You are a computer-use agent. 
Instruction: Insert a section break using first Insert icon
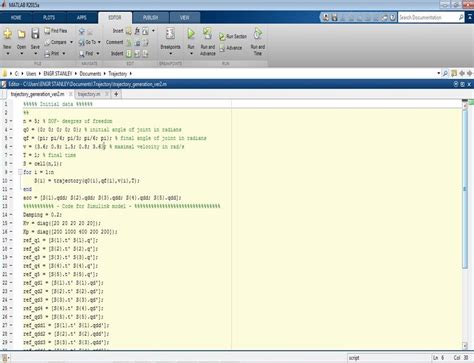click(x=129, y=31)
